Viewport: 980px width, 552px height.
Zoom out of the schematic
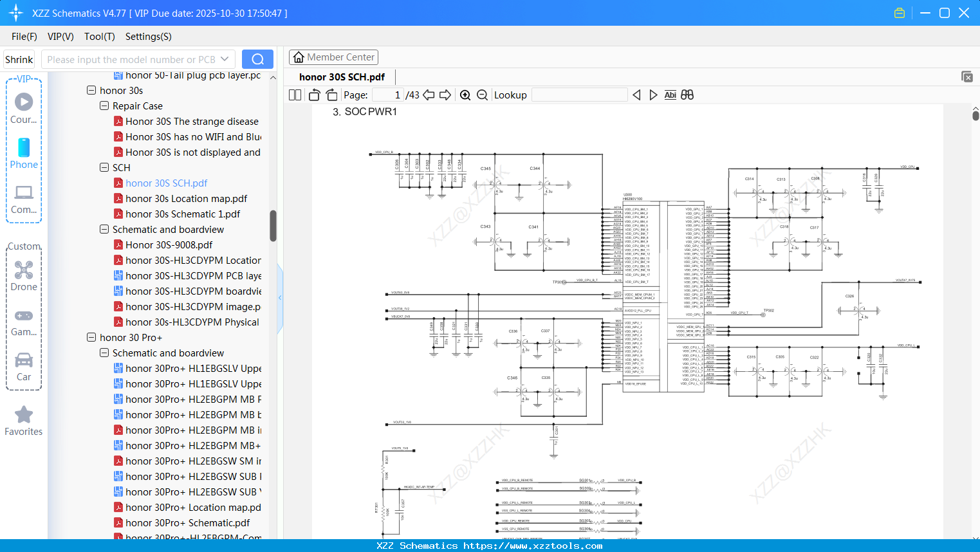point(483,95)
